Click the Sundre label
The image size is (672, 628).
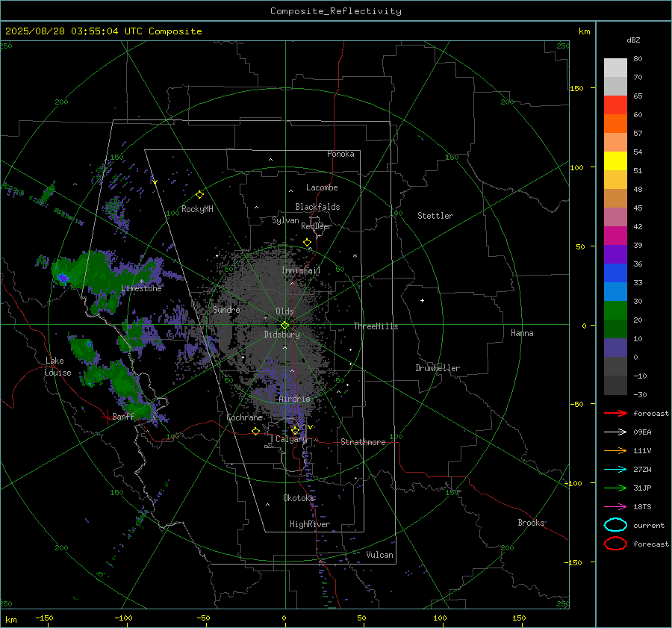(x=226, y=309)
